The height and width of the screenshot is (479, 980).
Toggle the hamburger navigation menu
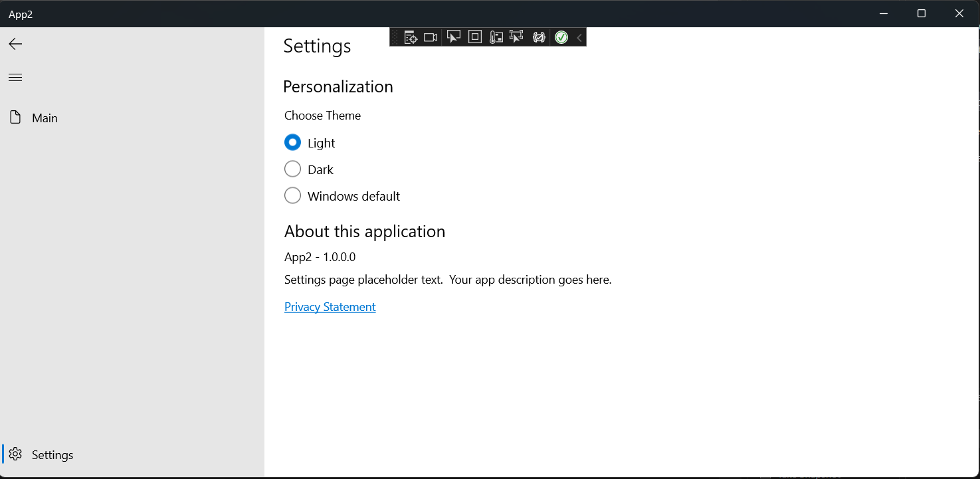[x=15, y=78]
